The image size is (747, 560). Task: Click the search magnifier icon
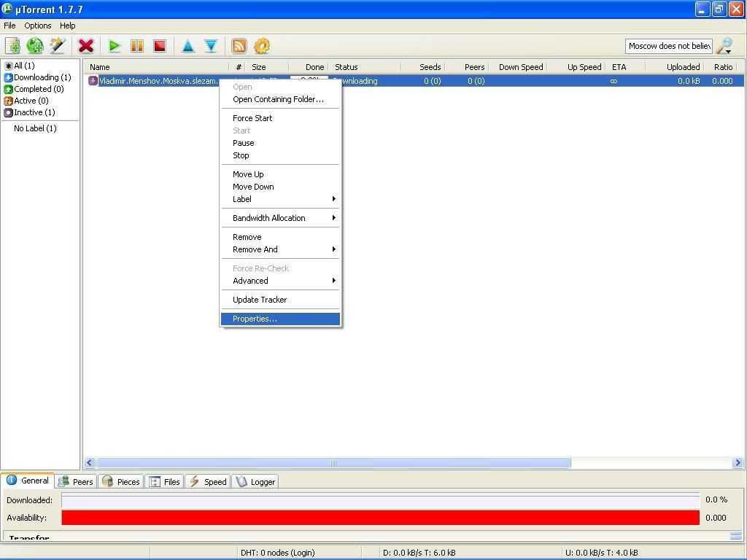point(724,46)
